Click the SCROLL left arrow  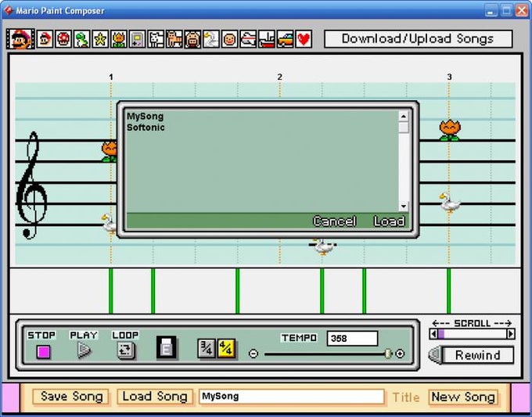(433, 334)
